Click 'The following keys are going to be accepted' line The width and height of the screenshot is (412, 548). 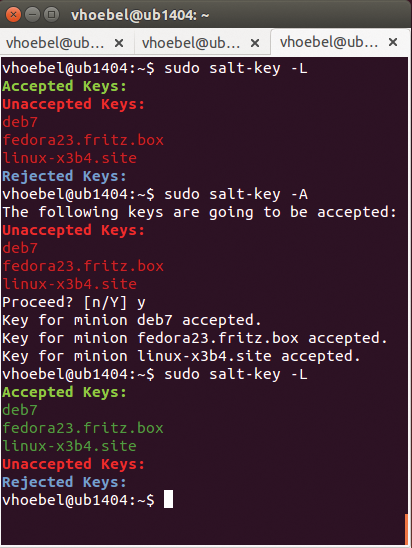[200, 212]
